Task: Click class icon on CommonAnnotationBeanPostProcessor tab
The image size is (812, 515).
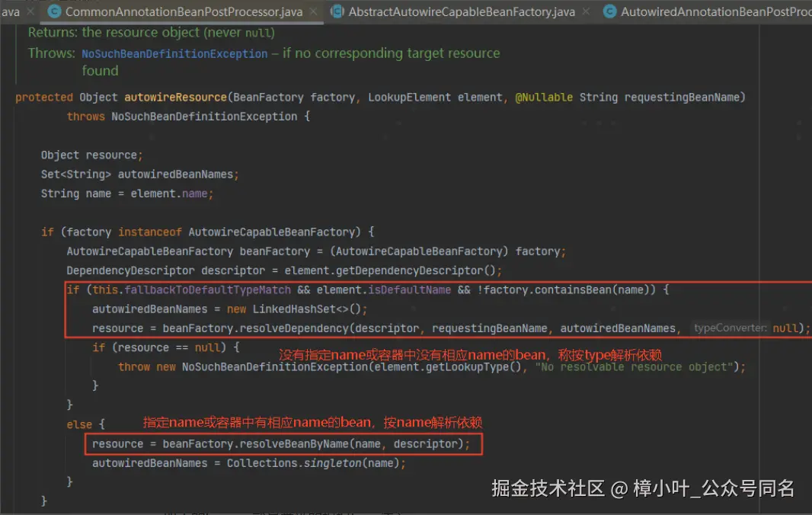Action: point(54,11)
